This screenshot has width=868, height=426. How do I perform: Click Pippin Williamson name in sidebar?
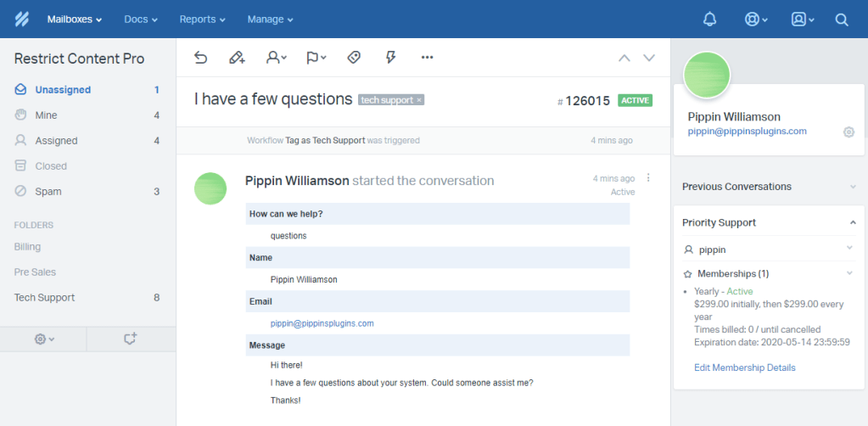point(734,117)
